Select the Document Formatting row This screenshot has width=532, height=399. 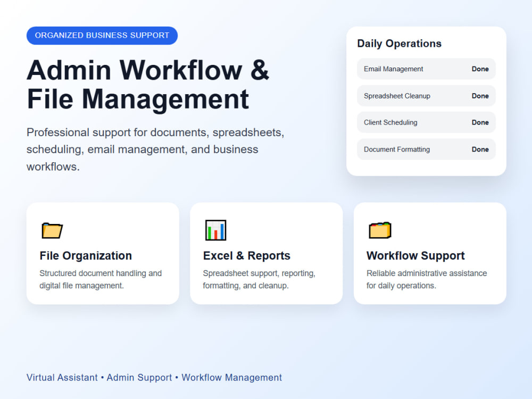click(x=426, y=149)
